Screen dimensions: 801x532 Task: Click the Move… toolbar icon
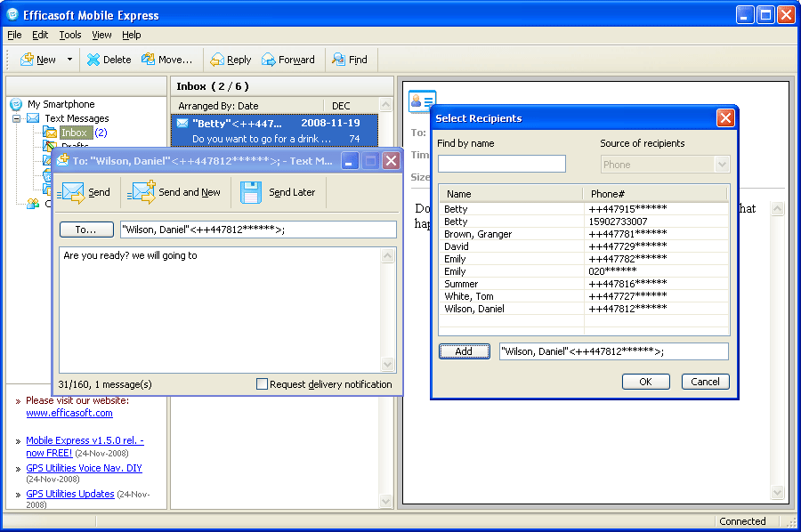click(x=148, y=60)
